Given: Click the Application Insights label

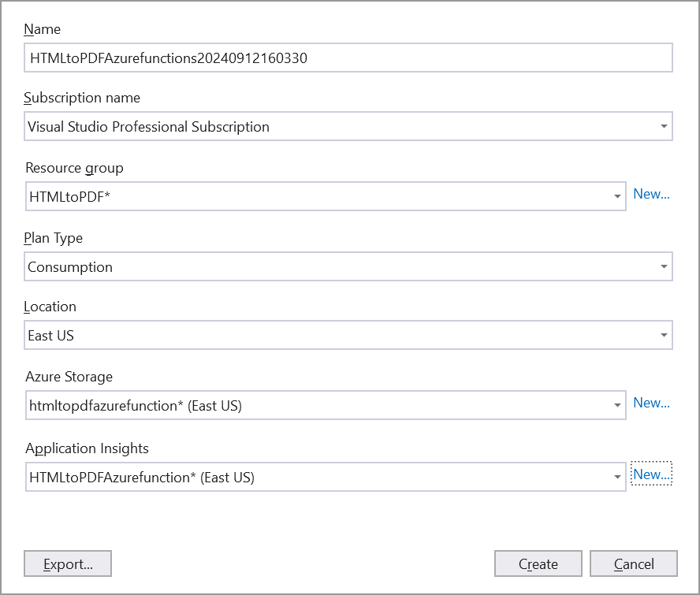Looking at the screenshot, I should click(87, 448).
